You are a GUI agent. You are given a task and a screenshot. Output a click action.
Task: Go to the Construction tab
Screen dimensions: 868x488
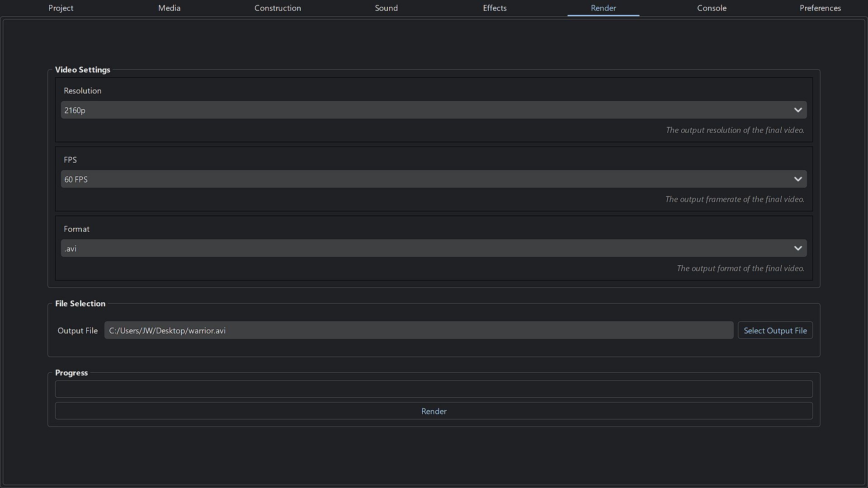278,8
